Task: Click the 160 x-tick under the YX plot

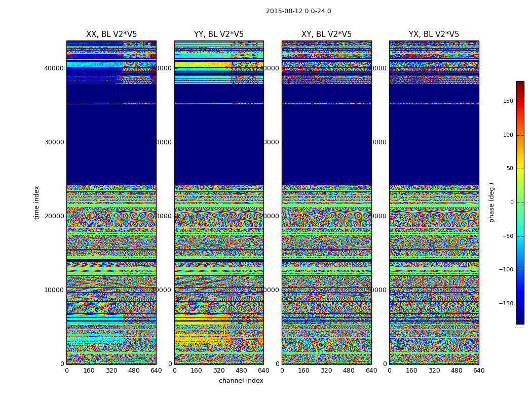Action: point(411,371)
